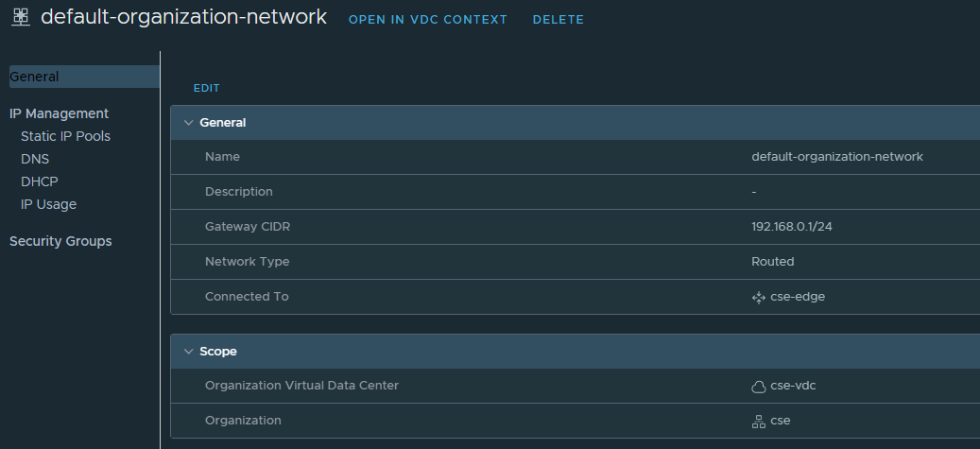Click the IP Management sidebar heading

point(59,113)
